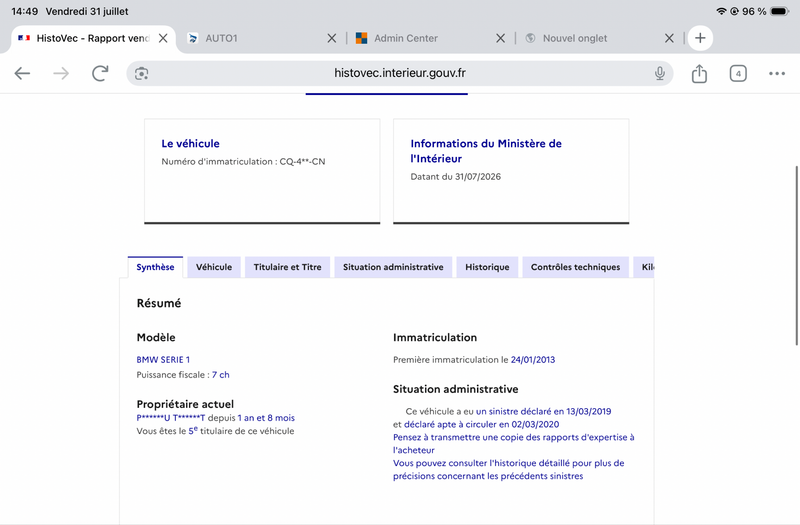Open the Véhicule tab
This screenshot has height=525, width=800.
[214, 267]
